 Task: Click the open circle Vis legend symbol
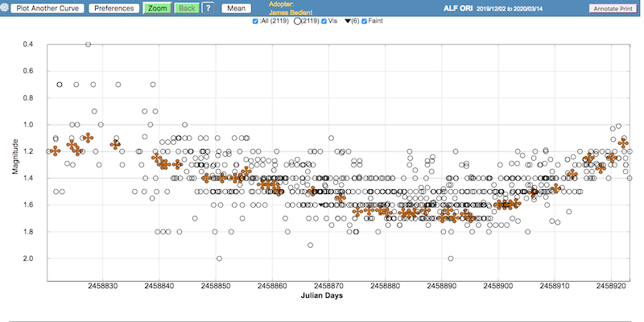(x=298, y=21)
